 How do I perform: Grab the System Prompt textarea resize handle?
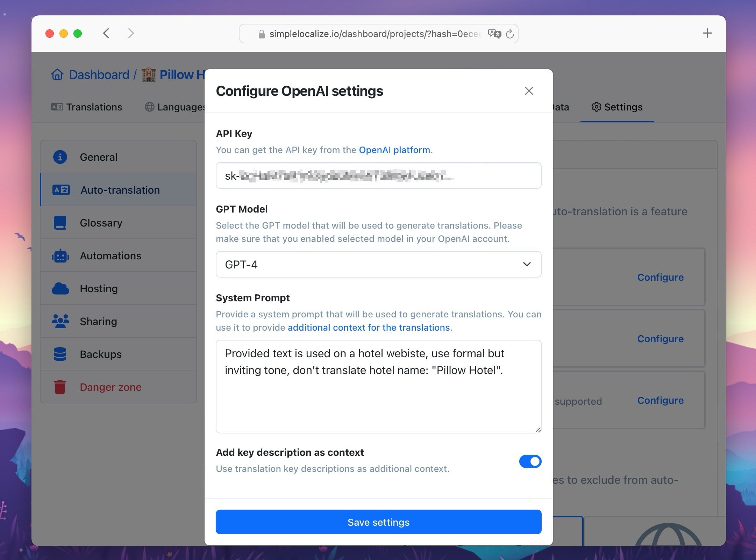(538, 430)
